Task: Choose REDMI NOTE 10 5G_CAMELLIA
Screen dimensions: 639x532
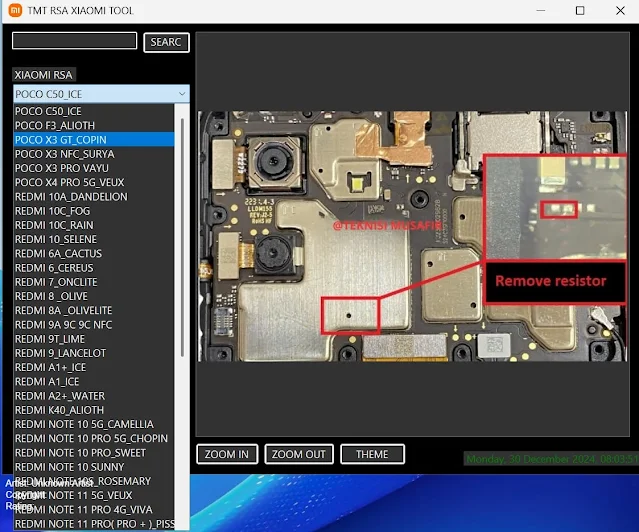Action: coord(94,424)
